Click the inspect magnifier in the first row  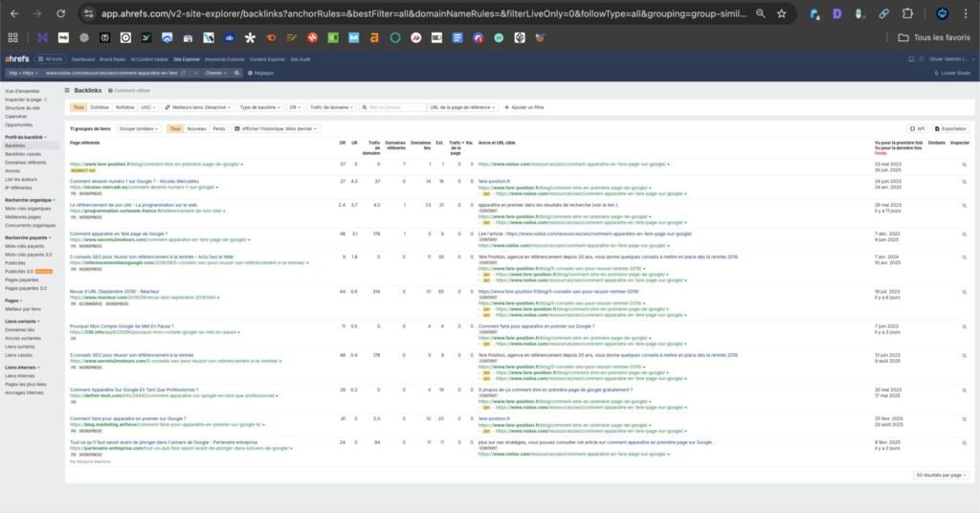point(965,165)
